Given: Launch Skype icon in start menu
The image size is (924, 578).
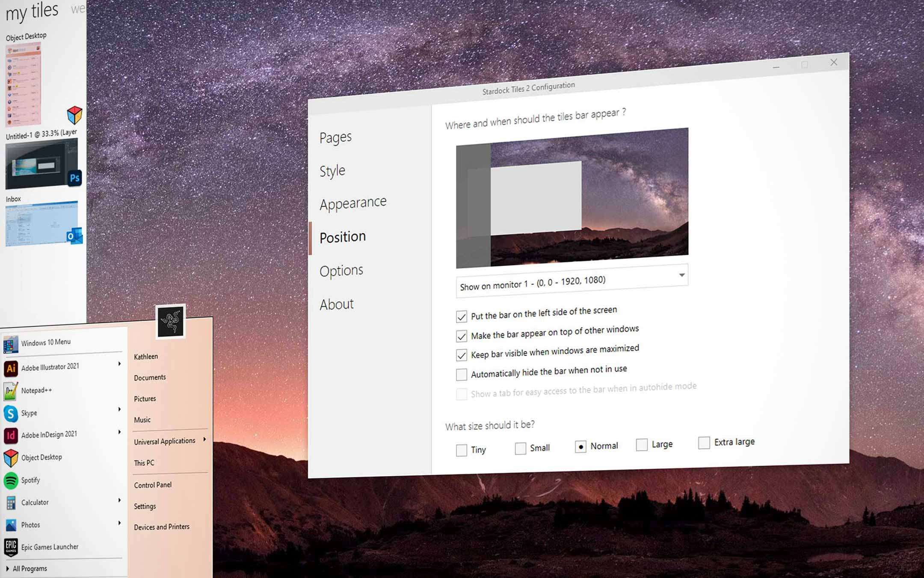Looking at the screenshot, I should tap(11, 414).
